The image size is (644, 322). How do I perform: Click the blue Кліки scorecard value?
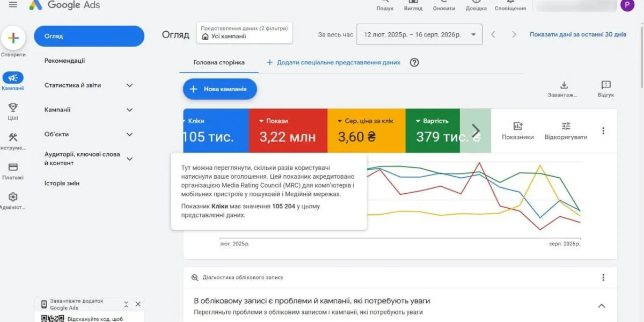coord(209,137)
